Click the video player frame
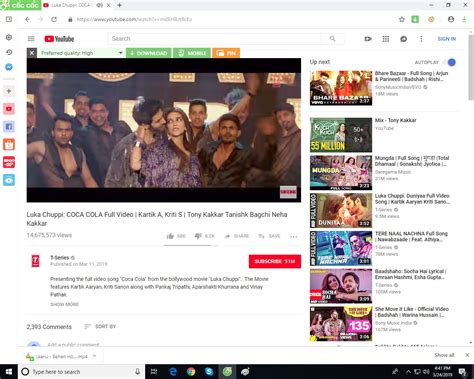The height and width of the screenshot is (379, 474). click(164, 130)
